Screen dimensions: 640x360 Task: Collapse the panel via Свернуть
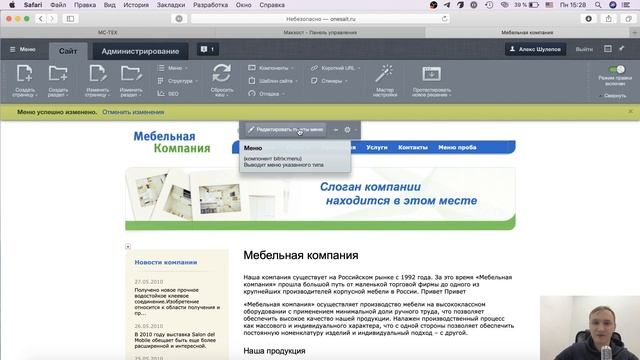point(613,96)
